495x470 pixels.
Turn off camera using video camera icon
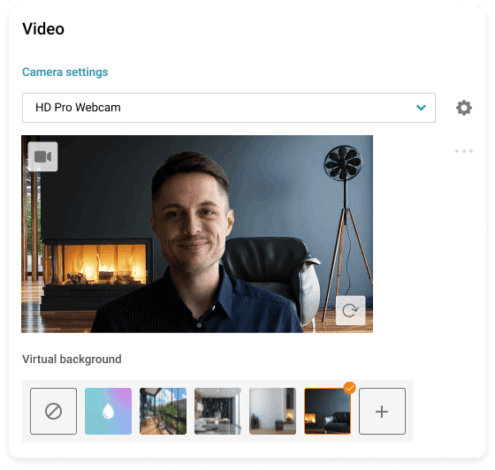(43, 156)
